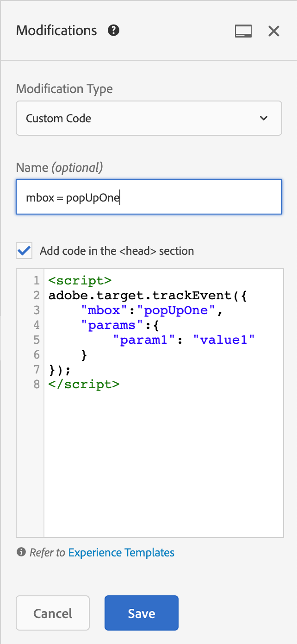Viewport: 297px width, 644px height.
Task: Click the Modifications panel title
Action: [x=56, y=31]
